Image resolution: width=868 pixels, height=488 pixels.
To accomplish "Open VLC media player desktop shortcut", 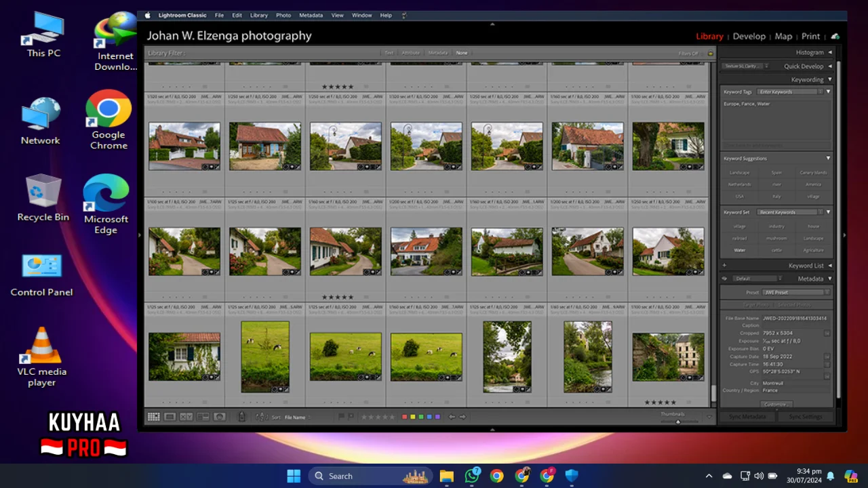I will 41,357.
